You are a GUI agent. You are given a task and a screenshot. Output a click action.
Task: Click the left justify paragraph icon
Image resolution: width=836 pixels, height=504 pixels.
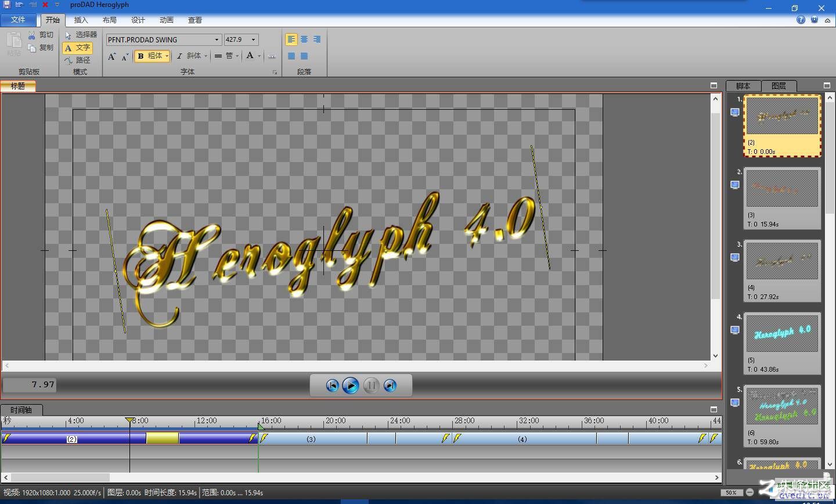[x=291, y=56]
